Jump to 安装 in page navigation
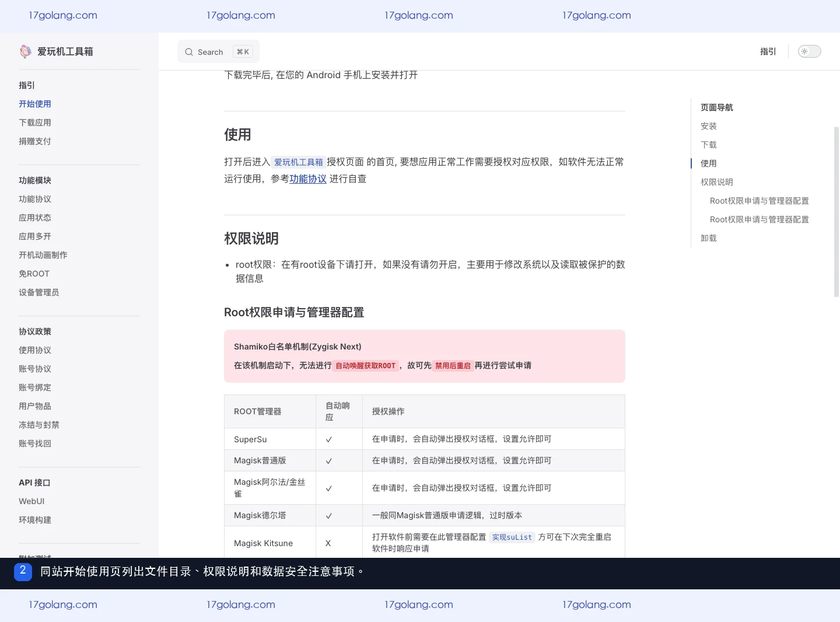 (x=709, y=126)
